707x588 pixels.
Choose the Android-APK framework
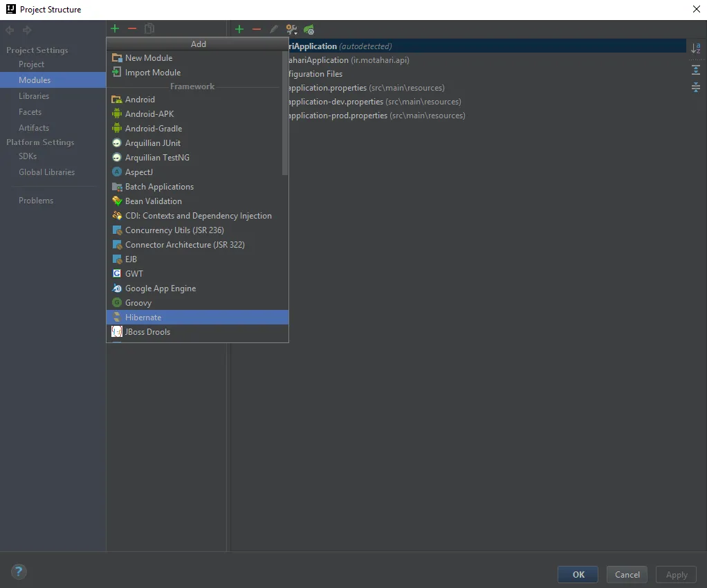click(x=197, y=113)
